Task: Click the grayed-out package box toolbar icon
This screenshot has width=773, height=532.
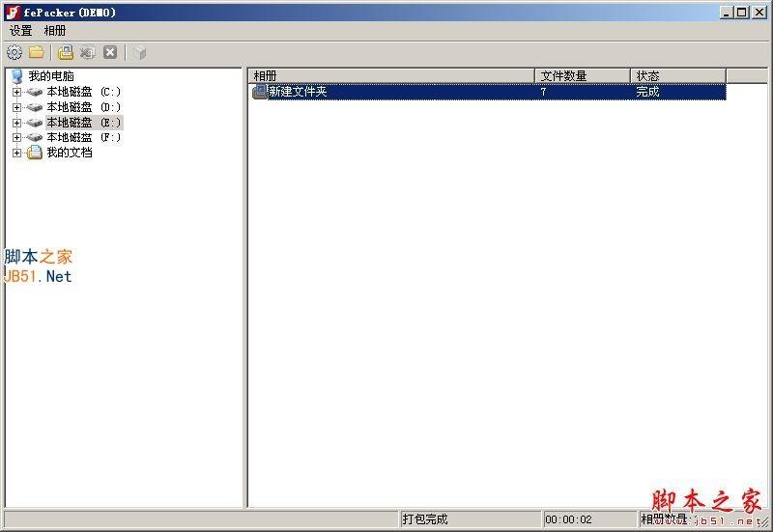Action: (140, 52)
